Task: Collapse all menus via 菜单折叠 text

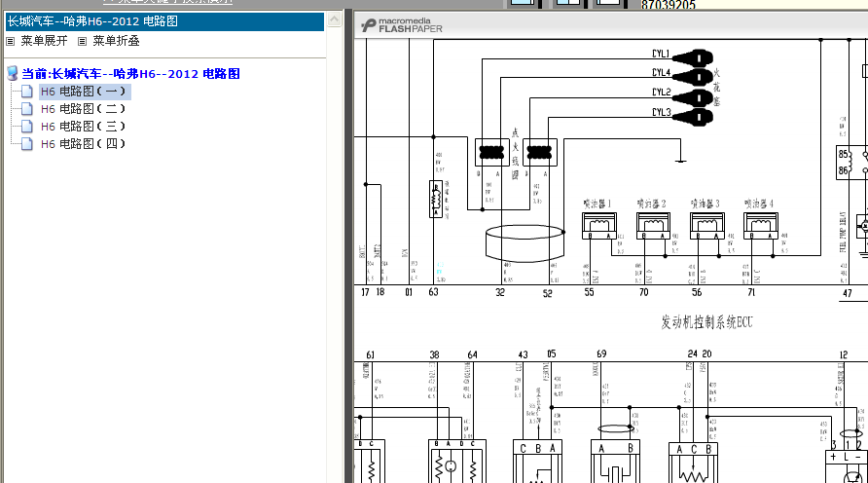Action: [116, 41]
